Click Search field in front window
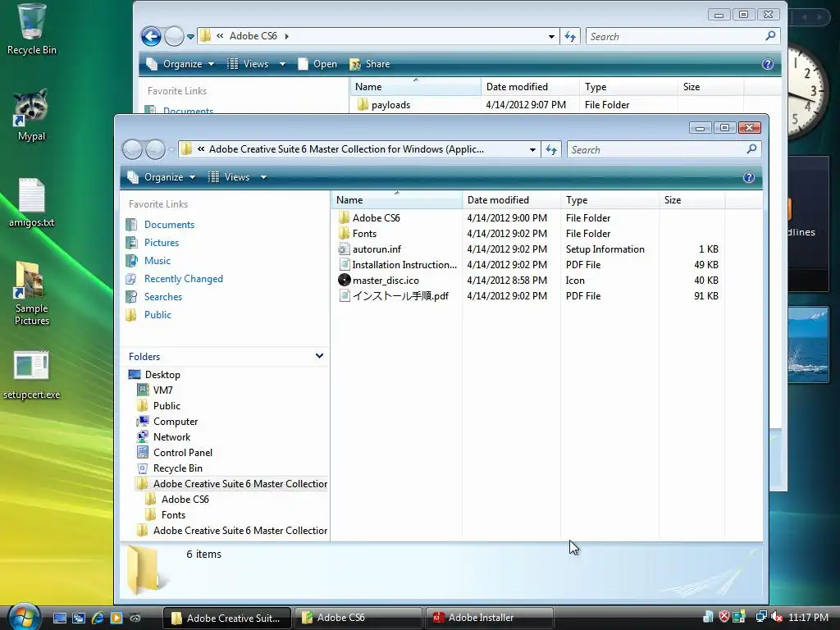This screenshot has width=840, height=630. pyautogui.click(x=664, y=150)
